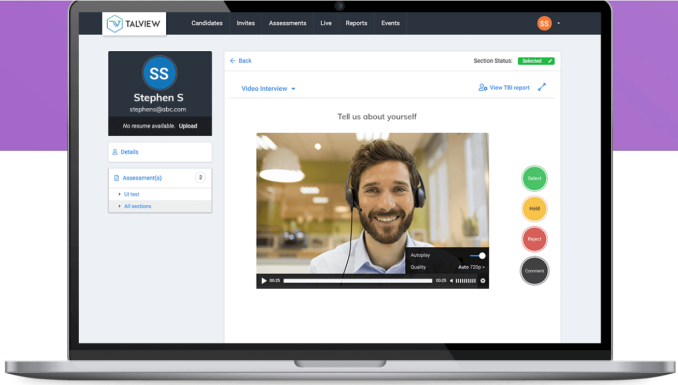Open the Candidates menu
Screen dimensions: 678x385
(x=207, y=23)
